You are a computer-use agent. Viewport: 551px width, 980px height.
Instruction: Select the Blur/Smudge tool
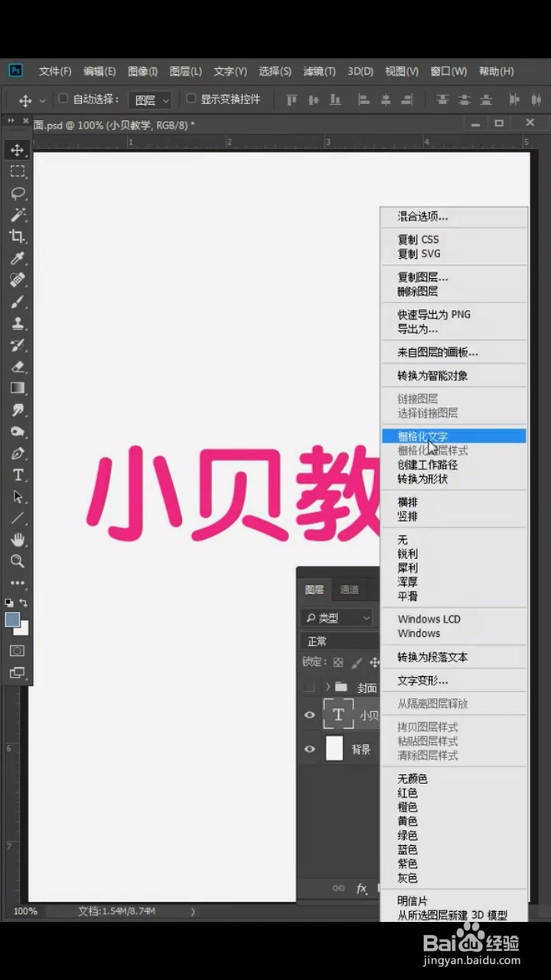coord(18,410)
